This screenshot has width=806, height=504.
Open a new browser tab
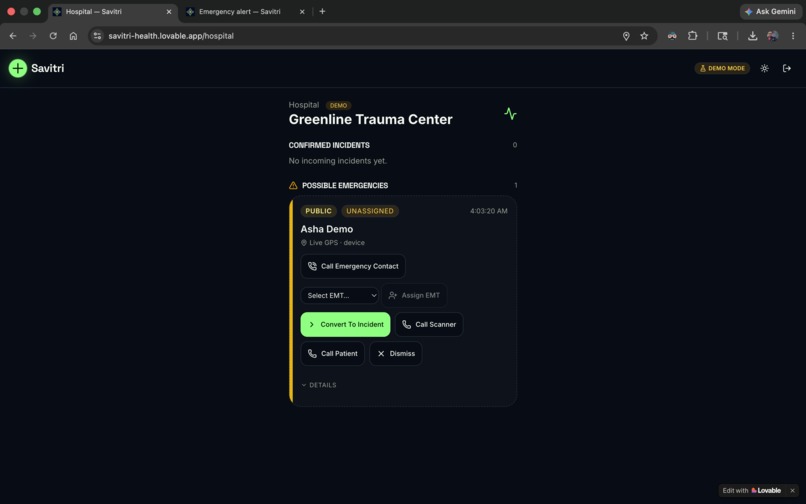point(322,11)
